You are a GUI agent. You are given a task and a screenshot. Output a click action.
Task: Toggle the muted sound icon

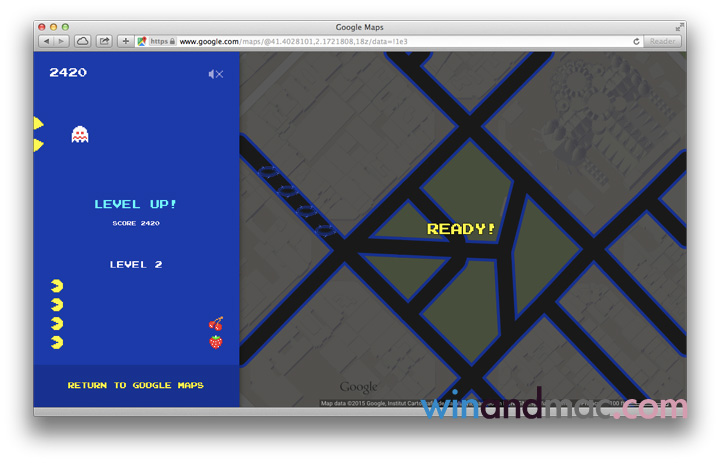click(215, 74)
